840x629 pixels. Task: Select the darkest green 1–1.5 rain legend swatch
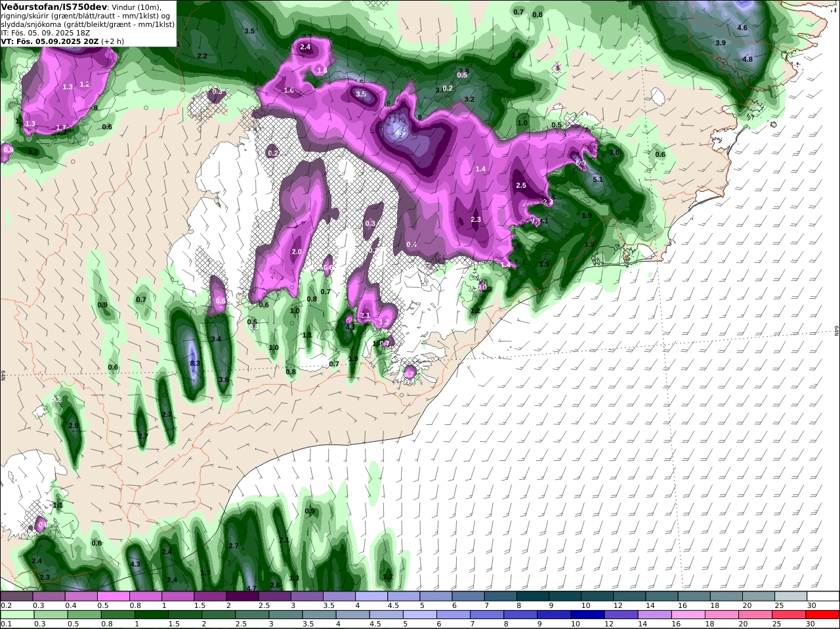[x=151, y=615]
